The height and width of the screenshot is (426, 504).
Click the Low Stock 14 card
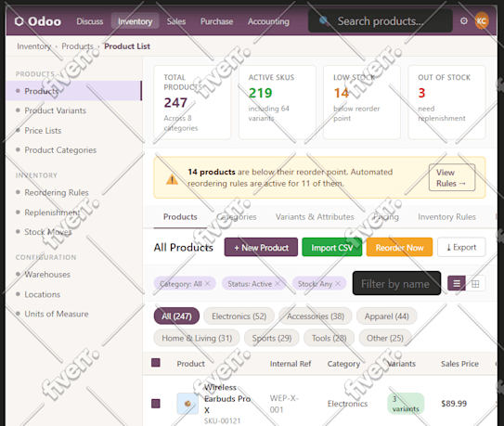click(x=362, y=102)
